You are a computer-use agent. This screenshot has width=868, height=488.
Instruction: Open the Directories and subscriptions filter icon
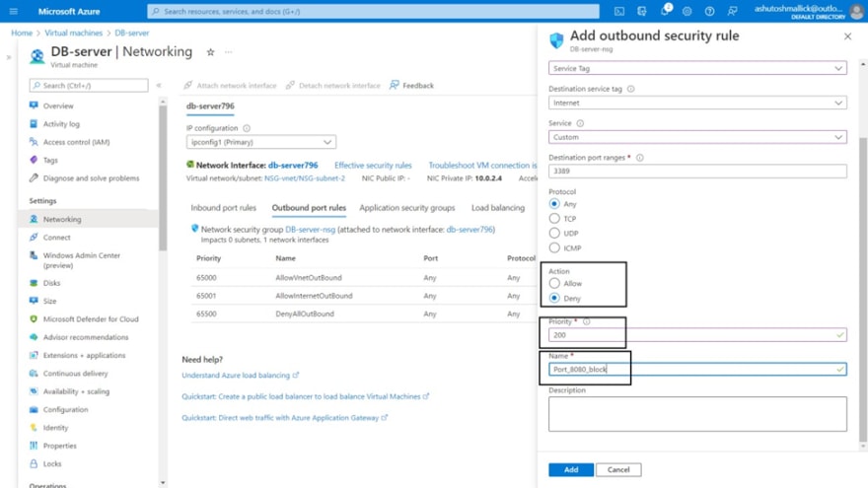(642, 11)
